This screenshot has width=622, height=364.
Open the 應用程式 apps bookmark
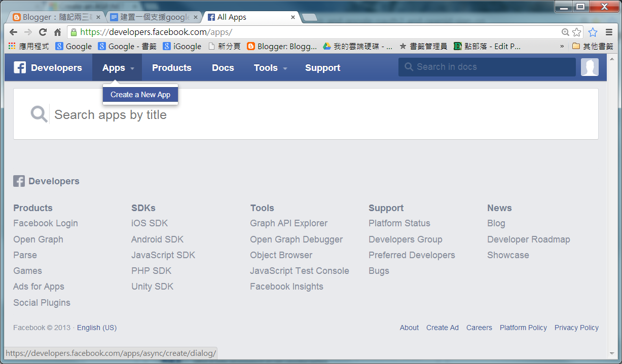(28, 46)
